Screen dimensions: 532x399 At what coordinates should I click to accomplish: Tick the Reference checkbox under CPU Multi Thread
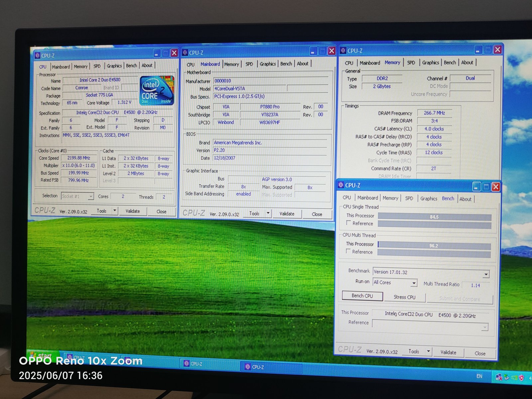pos(348,251)
